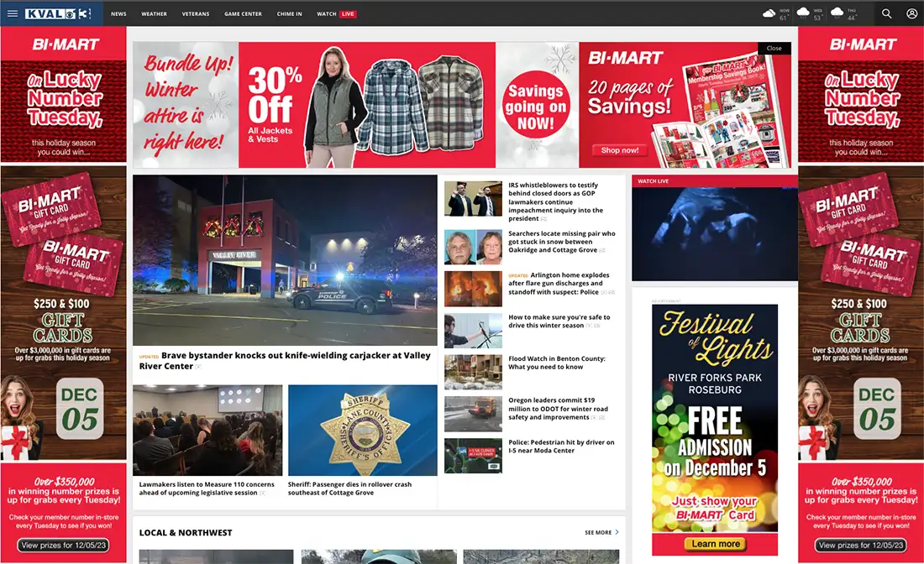Open the Sheriff rollover crash article
The width and height of the screenshot is (924, 564).
click(x=349, y=488)
